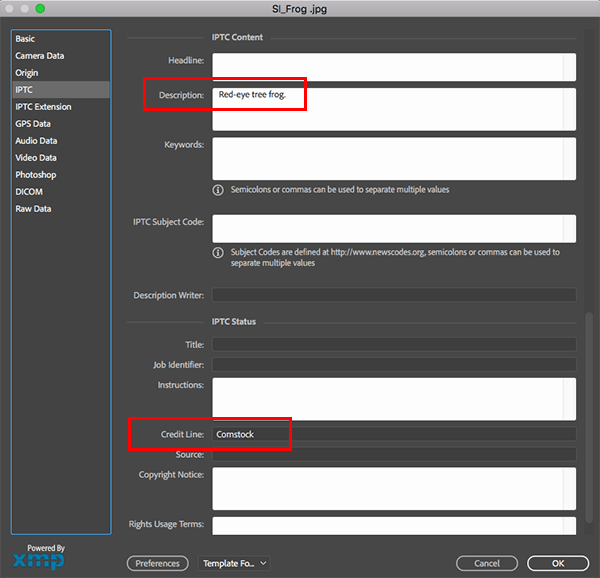Click into the Keywords field

point(394,159)
